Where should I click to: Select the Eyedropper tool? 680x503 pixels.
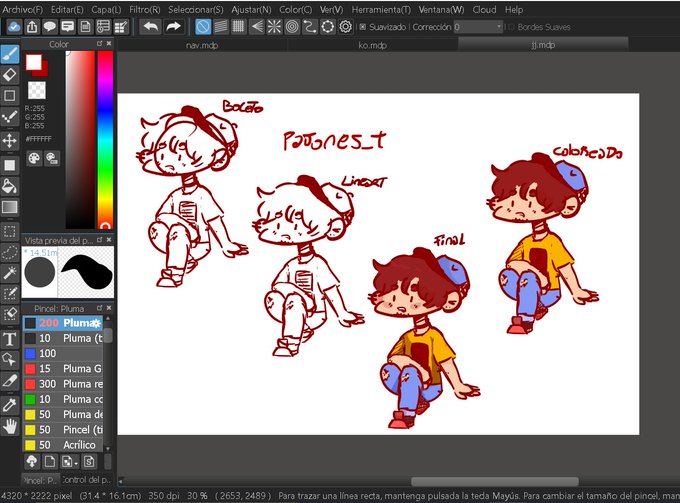[10, 405]
